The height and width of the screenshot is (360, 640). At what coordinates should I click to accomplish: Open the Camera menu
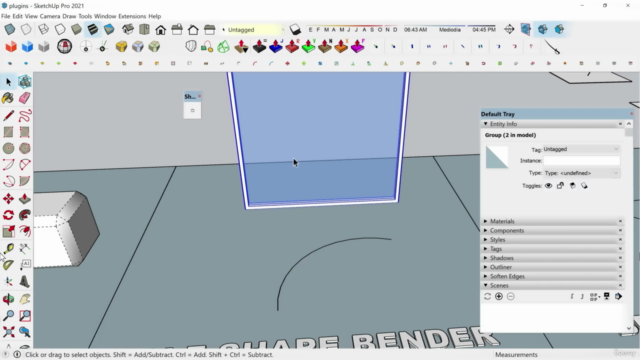(x=50, y=16)
